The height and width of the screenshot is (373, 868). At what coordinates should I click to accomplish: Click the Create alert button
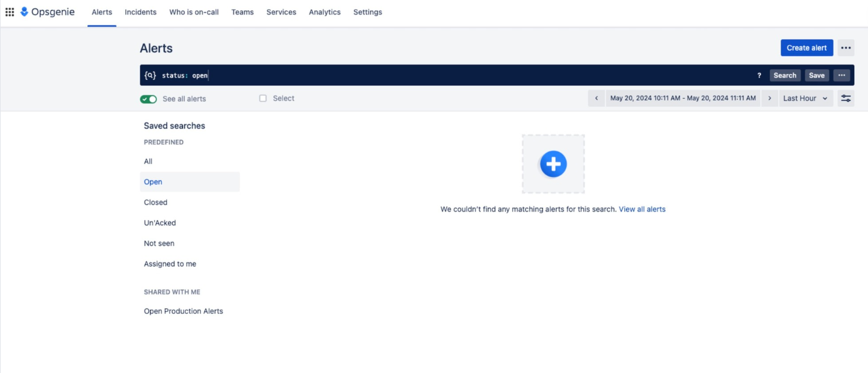807,48
